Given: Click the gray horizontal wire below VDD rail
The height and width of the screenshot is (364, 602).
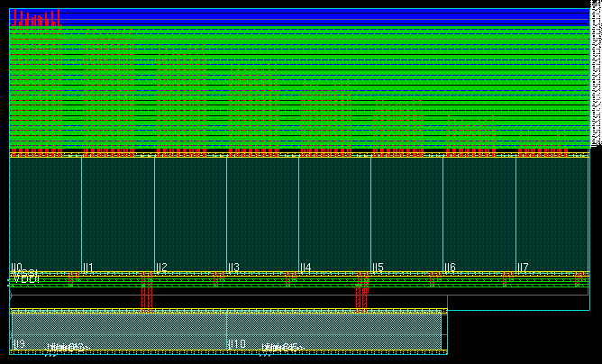Looking at the screenshot, I should (x=299, y=296).
